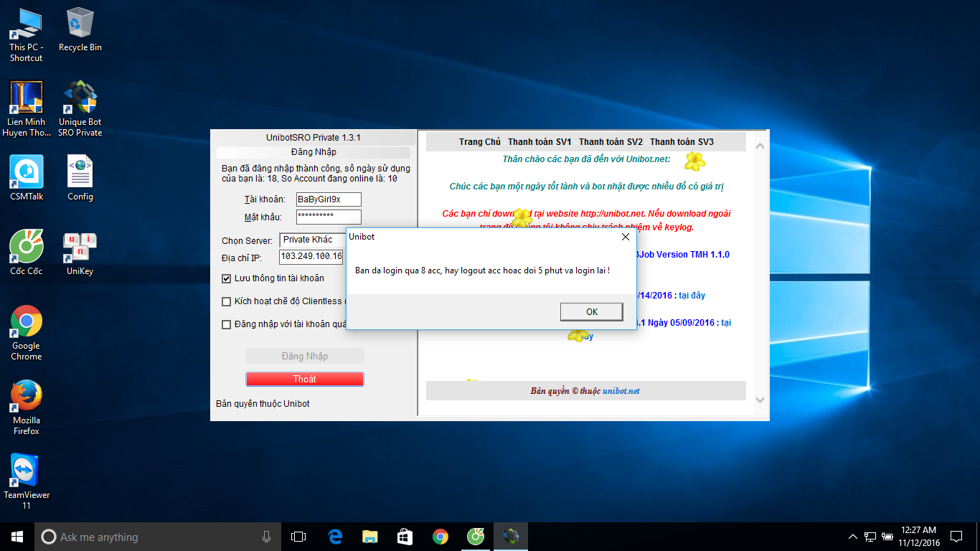Launch TeamViewer 11 from desktop

[27, 472]
